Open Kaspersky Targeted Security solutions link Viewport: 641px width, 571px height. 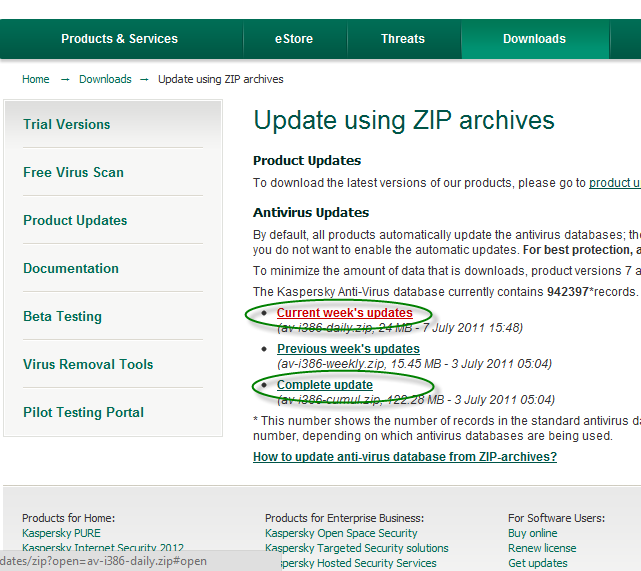pyautogui.click(x=356, y=548)
